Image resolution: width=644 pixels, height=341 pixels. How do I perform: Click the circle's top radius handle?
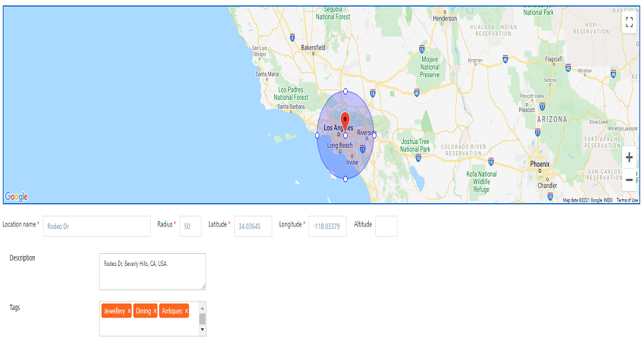click(345, 92)
